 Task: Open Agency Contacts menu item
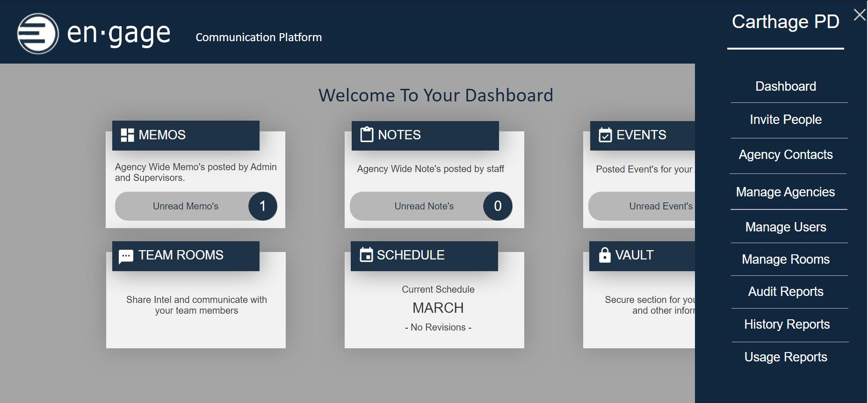point(785,155)
